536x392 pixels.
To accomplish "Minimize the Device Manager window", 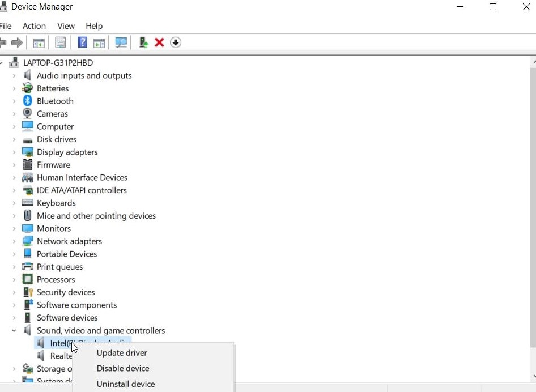I will (460, 7).
